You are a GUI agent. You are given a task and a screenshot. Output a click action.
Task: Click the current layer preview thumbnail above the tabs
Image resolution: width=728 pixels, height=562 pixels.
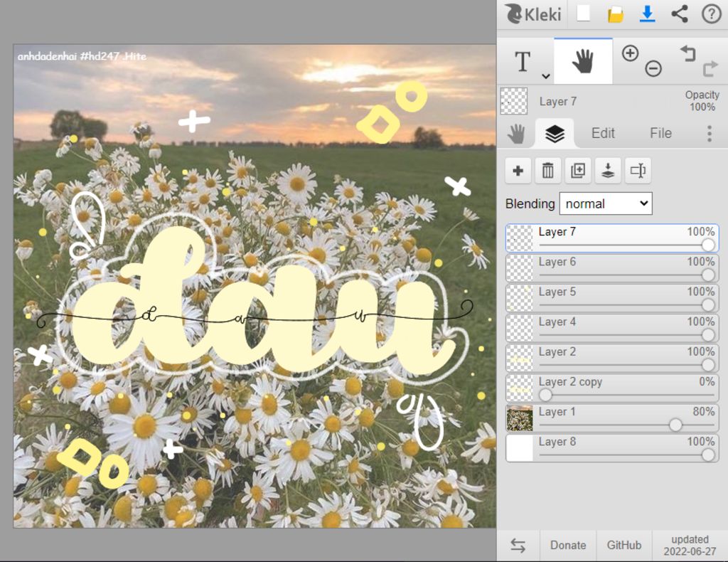pos(514,101)
